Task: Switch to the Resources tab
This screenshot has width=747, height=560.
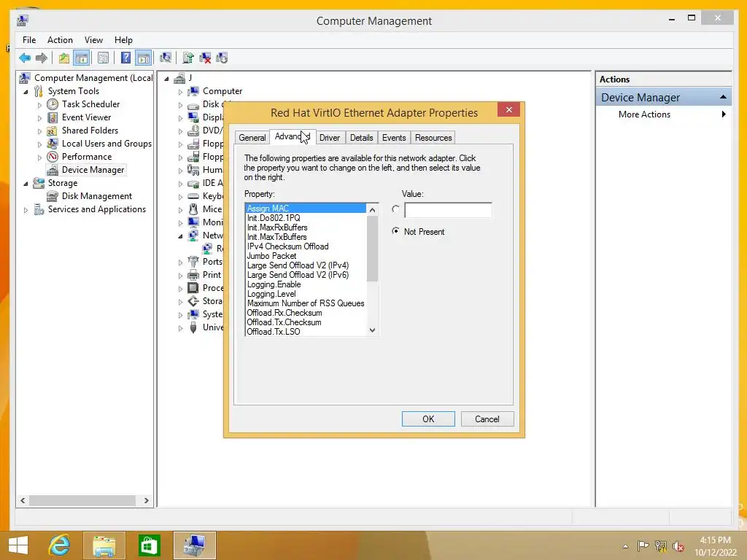Action: tap(433, 138)
